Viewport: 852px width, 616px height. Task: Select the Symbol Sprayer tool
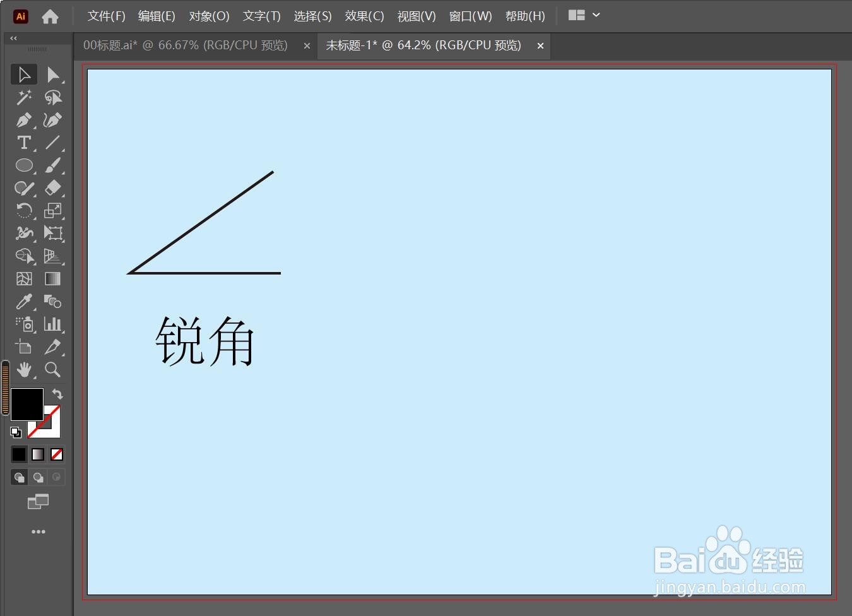coord(24,324)
